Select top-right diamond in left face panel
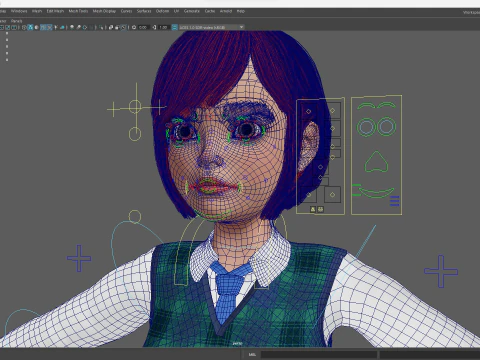Image resolution: width=480 pixels, height=360 pixels. coord(333,111)
